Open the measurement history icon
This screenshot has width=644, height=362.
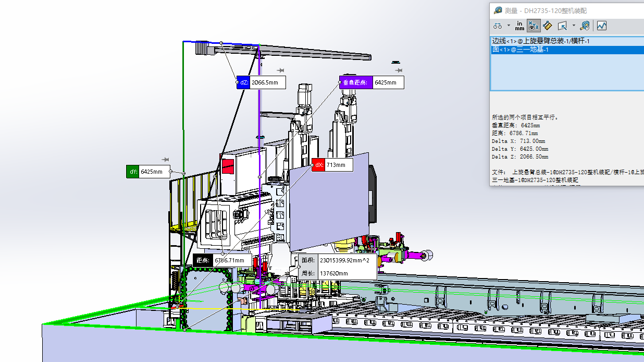(x=585, y=26)
